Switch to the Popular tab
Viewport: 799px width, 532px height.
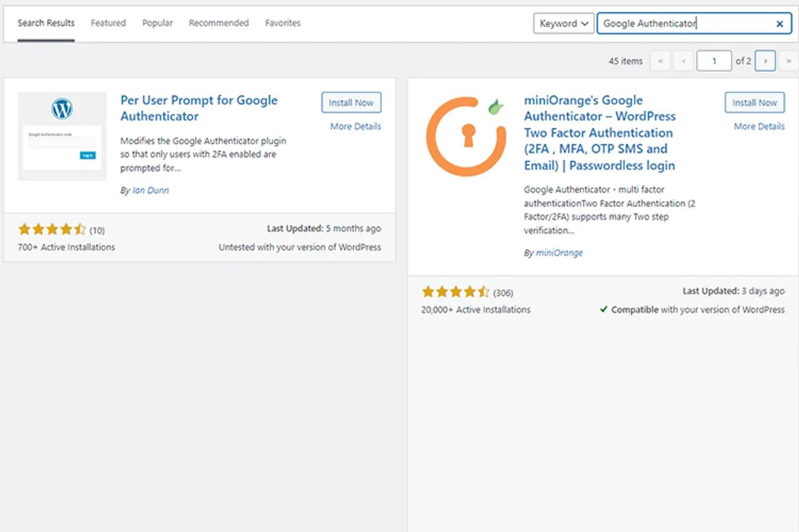[x=157, y=23]
